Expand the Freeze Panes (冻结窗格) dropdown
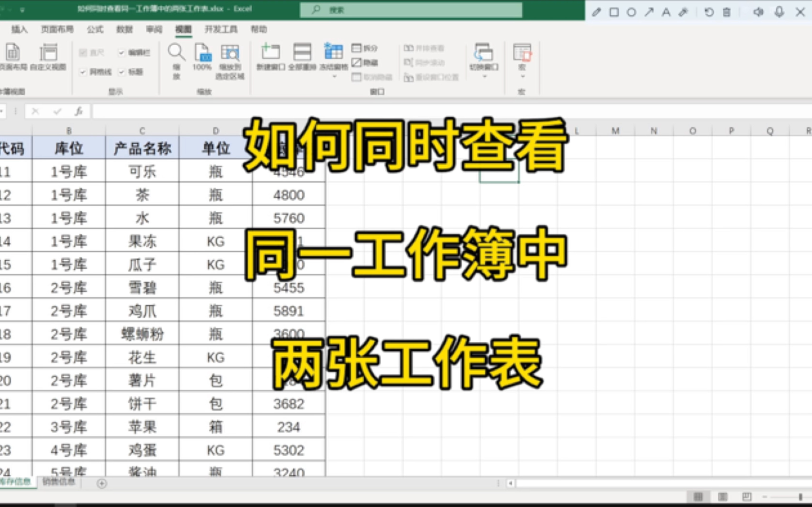Screen dimensions: 812x507 tap(334, 77)
